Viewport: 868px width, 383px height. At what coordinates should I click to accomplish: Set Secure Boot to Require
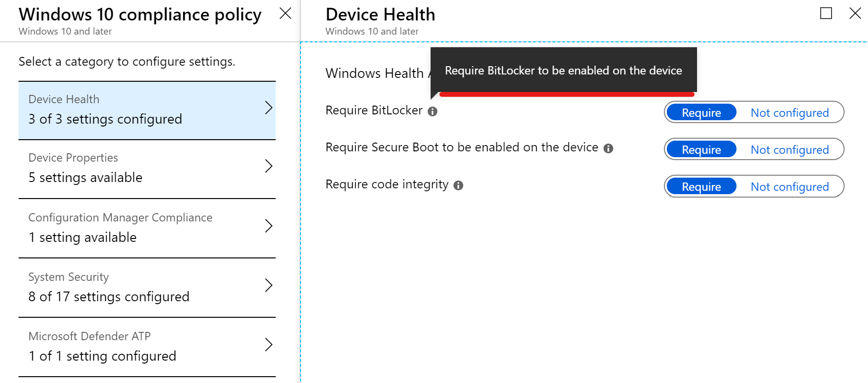point(701,149)
